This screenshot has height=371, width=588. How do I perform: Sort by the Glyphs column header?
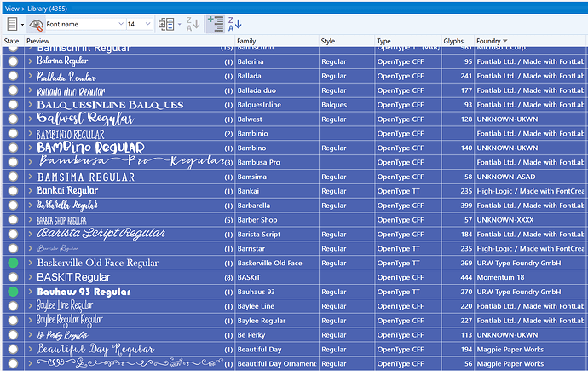453,41
